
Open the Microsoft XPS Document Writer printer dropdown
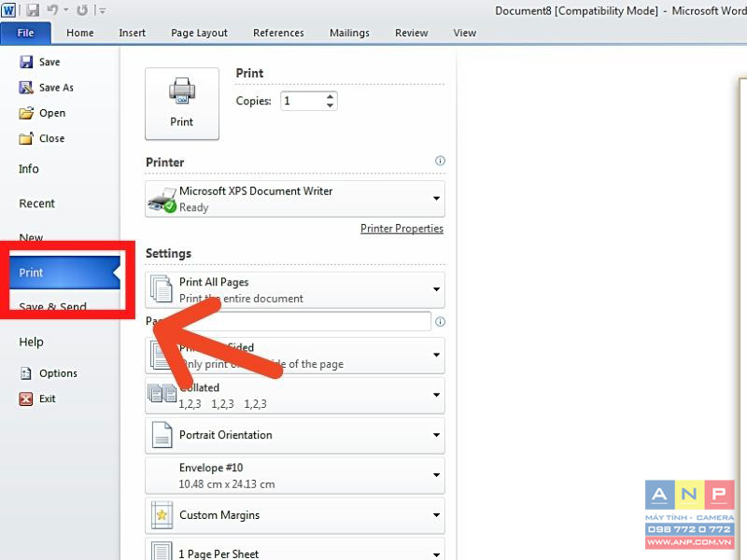click(295, 199)
